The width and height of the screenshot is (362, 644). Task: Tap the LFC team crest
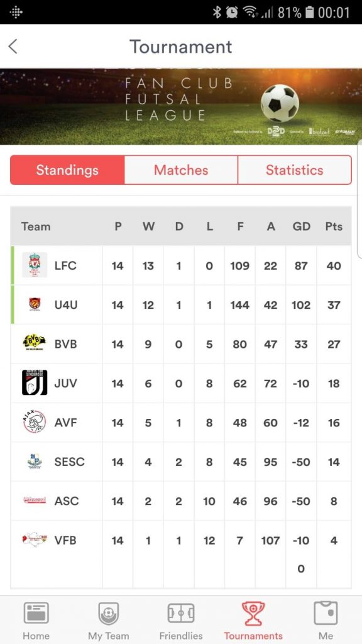[x=35, y=265]
